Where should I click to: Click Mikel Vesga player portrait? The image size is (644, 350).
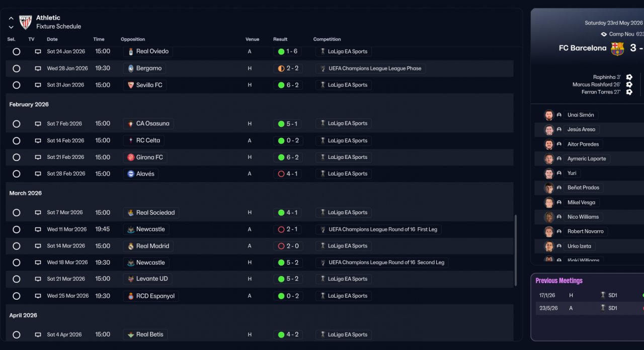pos(549,203)
